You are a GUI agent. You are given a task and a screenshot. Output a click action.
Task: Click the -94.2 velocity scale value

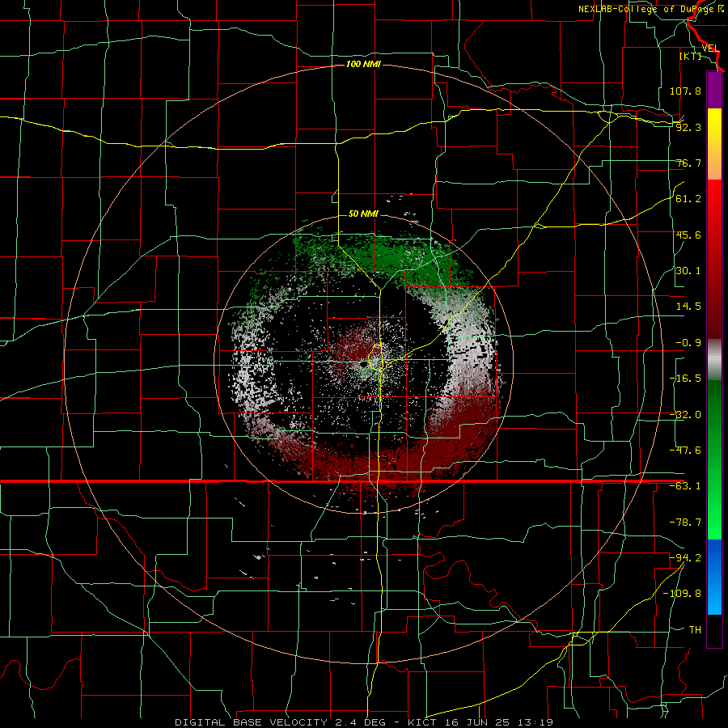coord(685,557)
